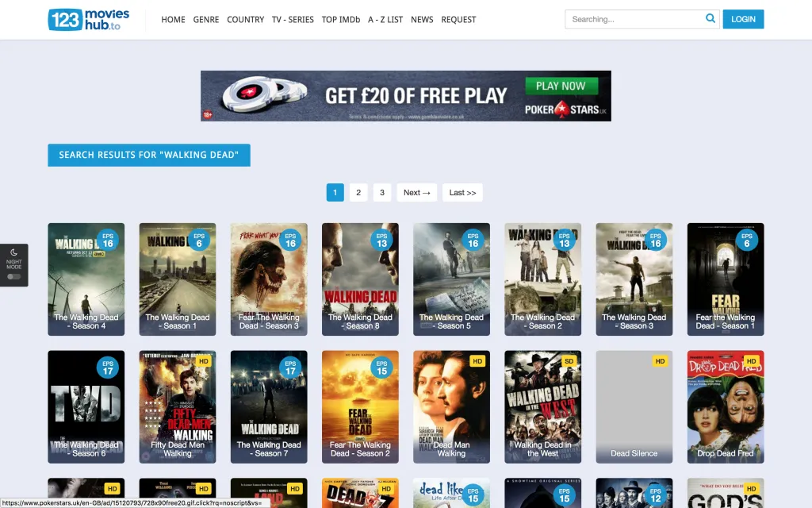Viewport: 812px width, 508px height.
Task: Click the LOGIN button
Action: click(x=743, y=19)
